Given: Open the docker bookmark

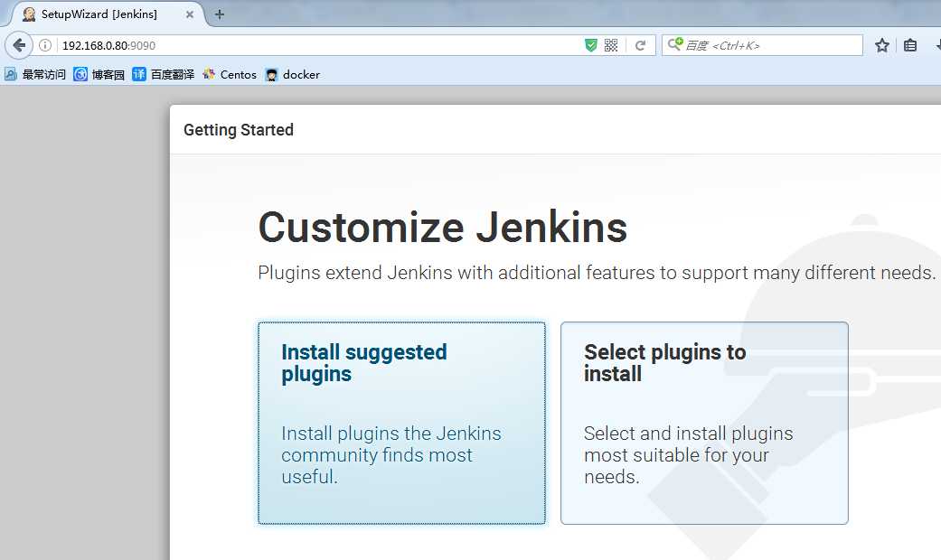Looking at the screenshot, I should 293,75.
